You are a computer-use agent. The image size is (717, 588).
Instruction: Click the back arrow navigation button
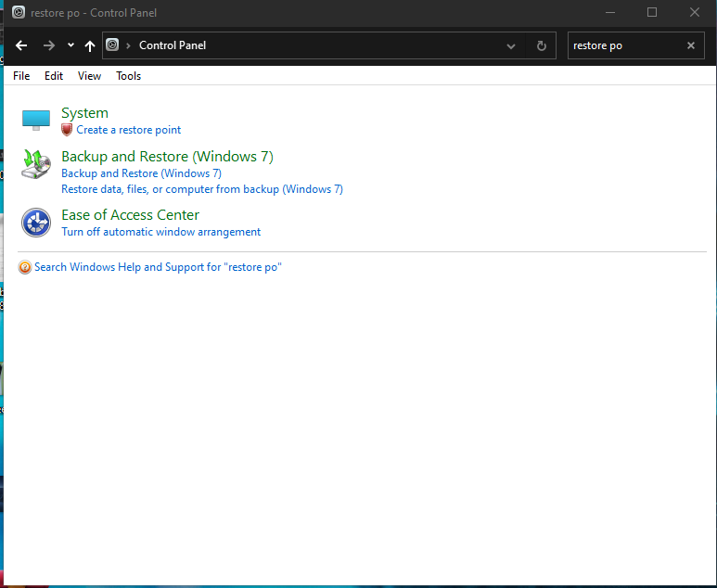point(21,45)
